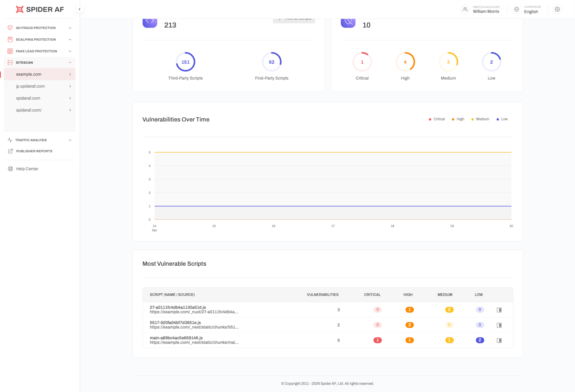Image resolution: width=575 pixels, height=392 pixels.
Task: Click the Fake Lead Protection icon
Action: point(10,51)
